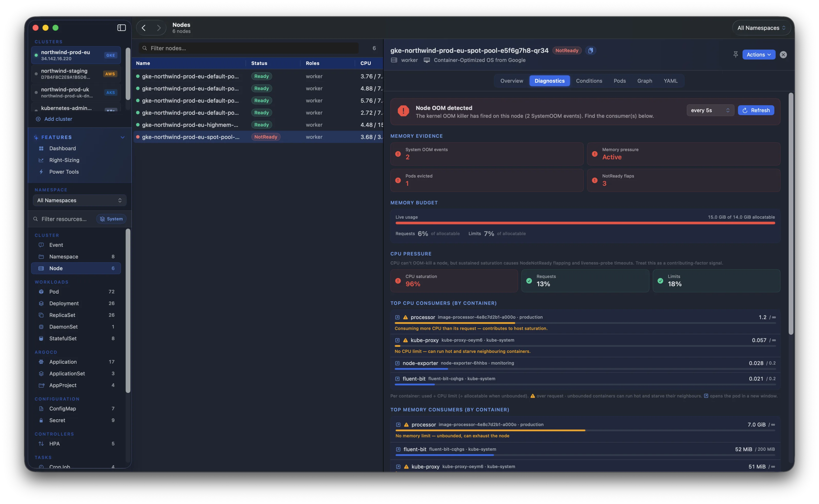Sort nodes by CPU column
Image resolution: width=819 pixels, height=504 pixels.
(369, 63)
